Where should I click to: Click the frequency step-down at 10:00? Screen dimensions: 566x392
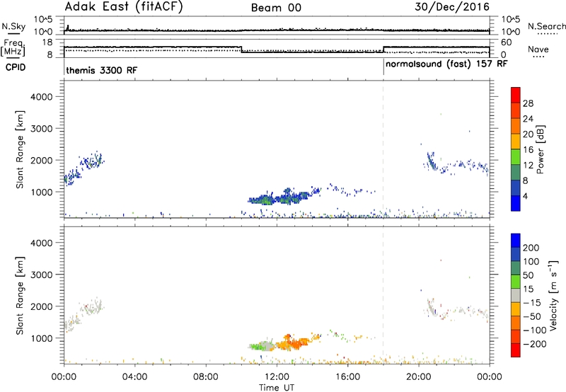241,50
